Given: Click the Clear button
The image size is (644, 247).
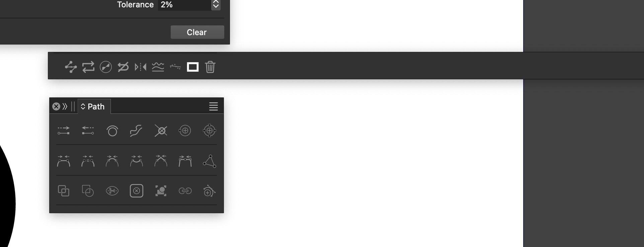Looking at the screenshot, I should 197,32.
